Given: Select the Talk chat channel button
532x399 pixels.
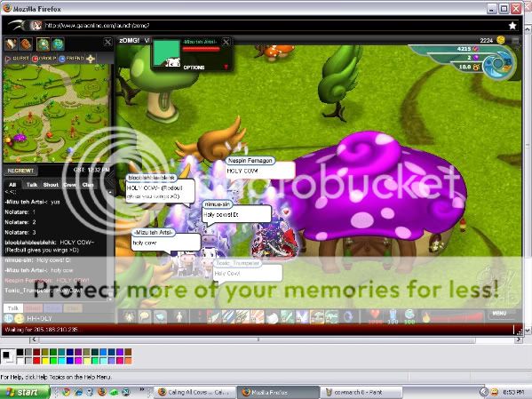Looking at the screenshot, I should click(x=13, y=308).
